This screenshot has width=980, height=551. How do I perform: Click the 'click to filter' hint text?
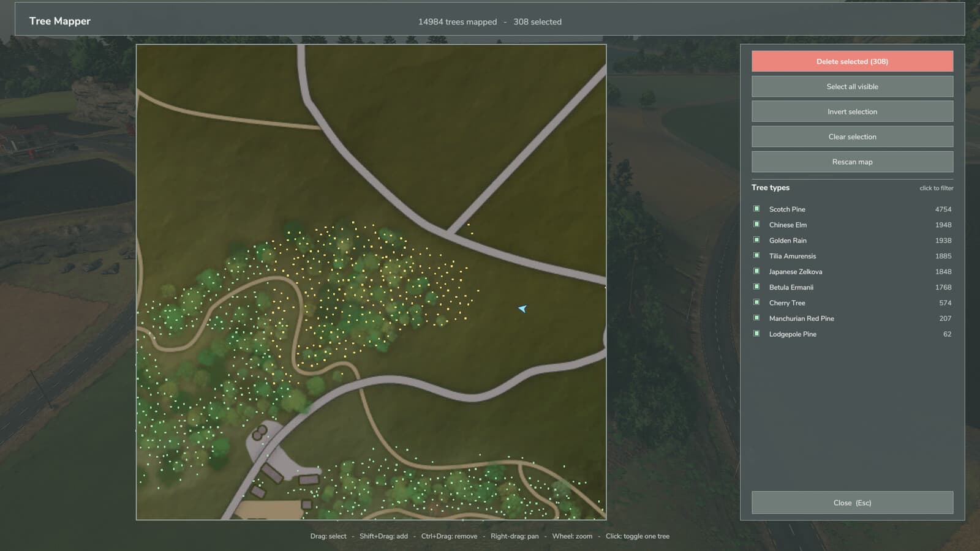pos(937,188)
